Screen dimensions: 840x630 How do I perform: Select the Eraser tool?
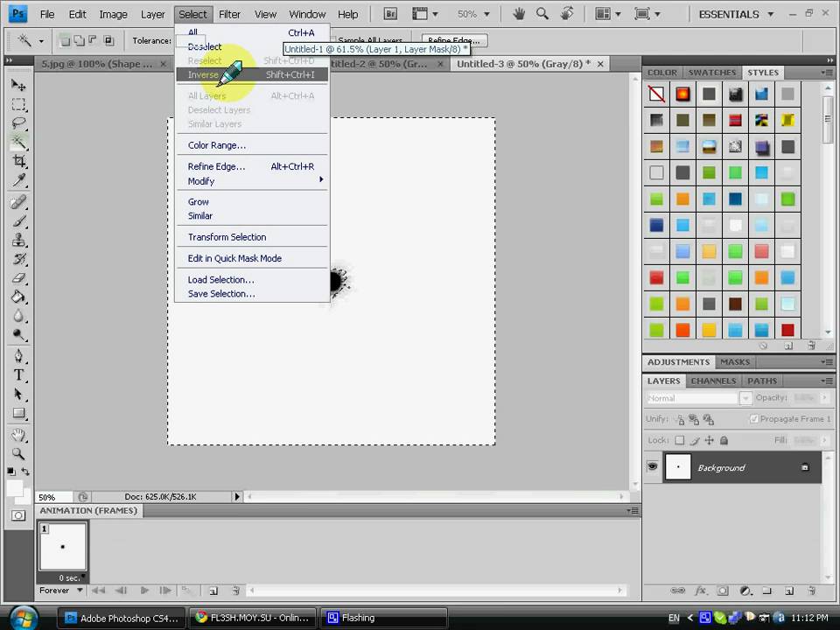point(18,277)
